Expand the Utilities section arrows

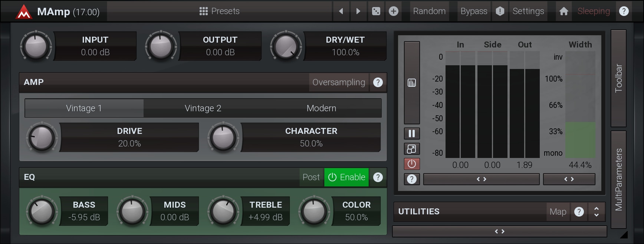pos(596,211)
